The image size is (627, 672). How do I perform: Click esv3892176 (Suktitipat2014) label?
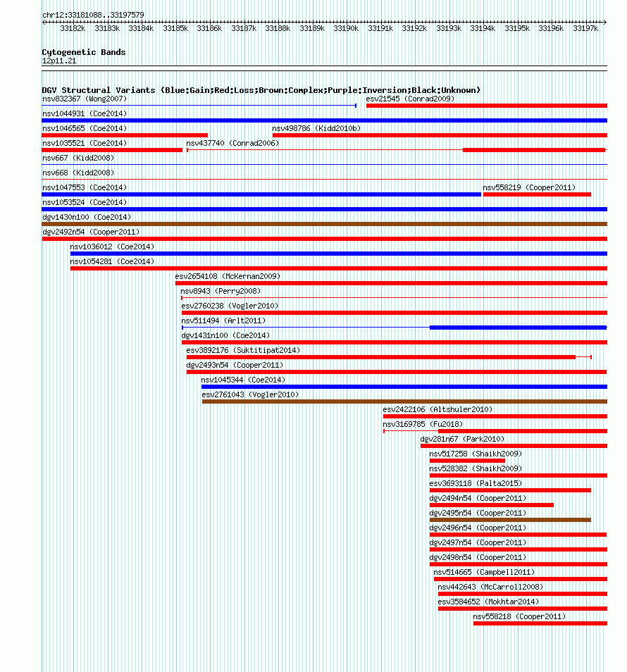pyautogui.click(x=243, y=350)
